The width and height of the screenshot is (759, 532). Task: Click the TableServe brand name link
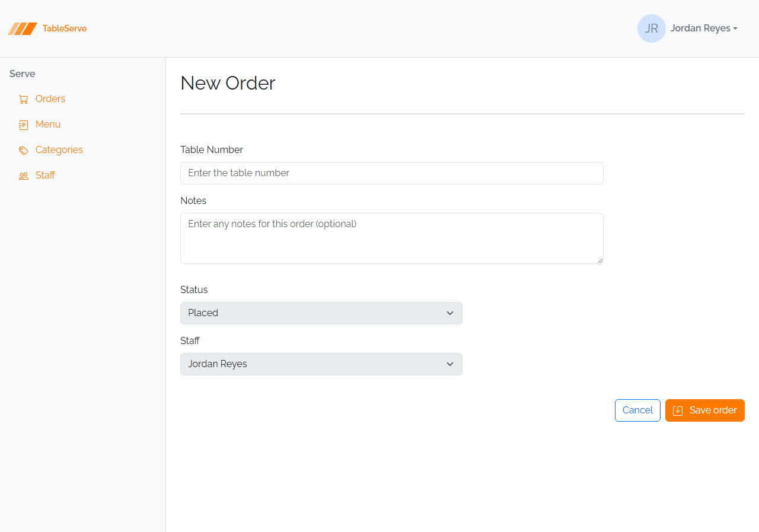point(65,28)
